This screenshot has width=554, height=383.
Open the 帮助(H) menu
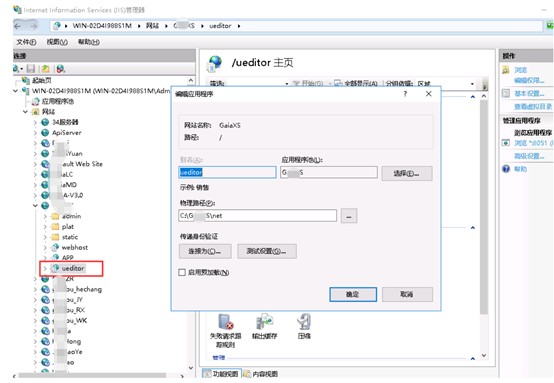point(89,42)
